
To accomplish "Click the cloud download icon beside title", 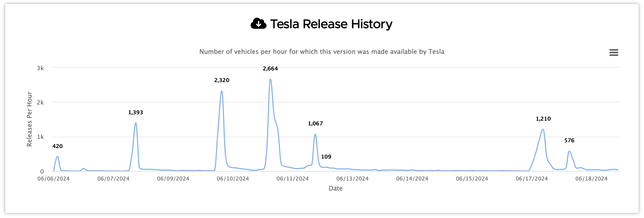I will (258, 24).
